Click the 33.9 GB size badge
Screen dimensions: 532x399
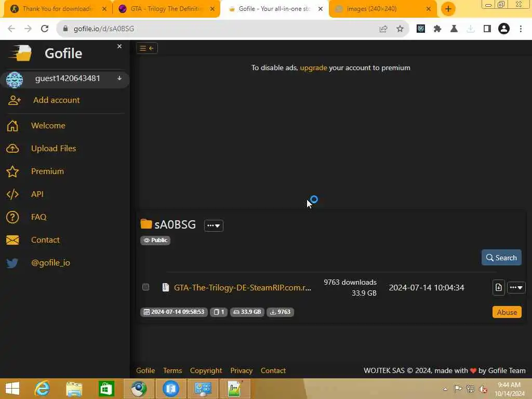coord(247,312)
